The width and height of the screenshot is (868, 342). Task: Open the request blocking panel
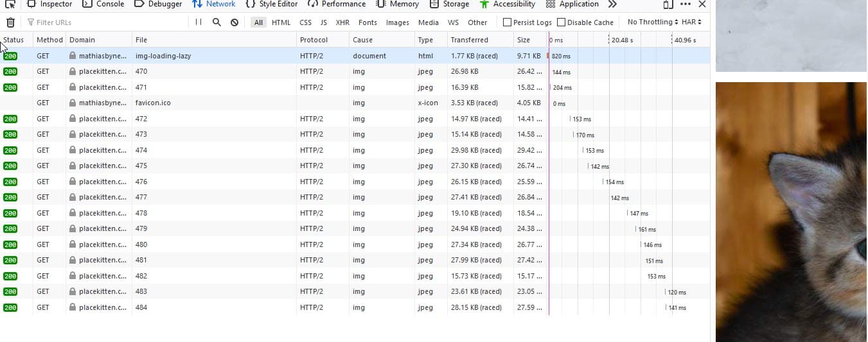point(235,22)
